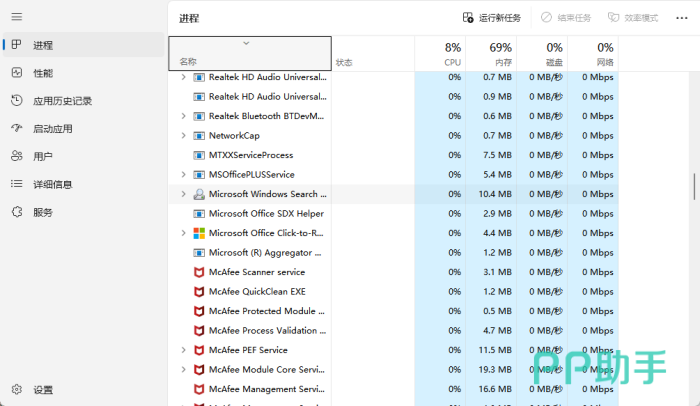Click the vertical scrollbar thumb
Viewport: 700px width, 406px height.
tap(694, 187)
